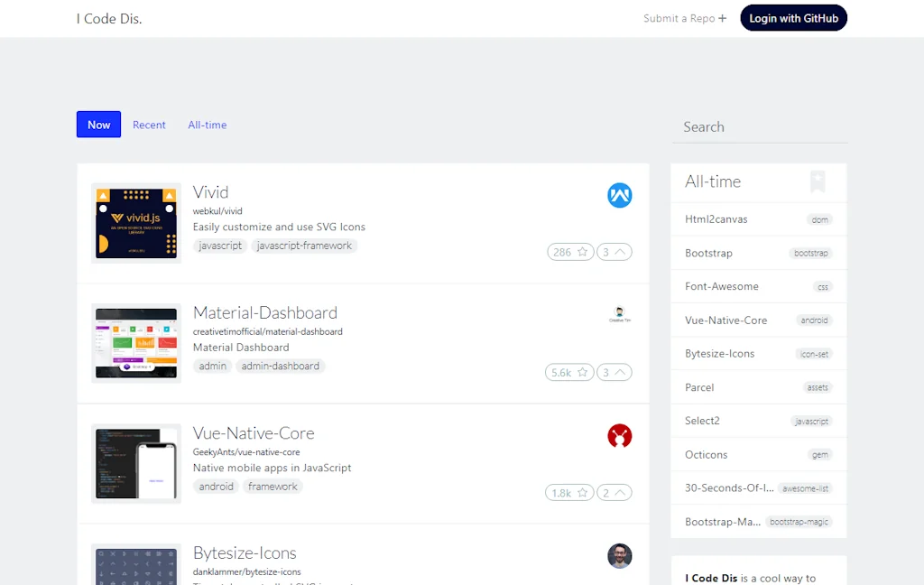Click the GeekyAnts red avatar icon

619,436
